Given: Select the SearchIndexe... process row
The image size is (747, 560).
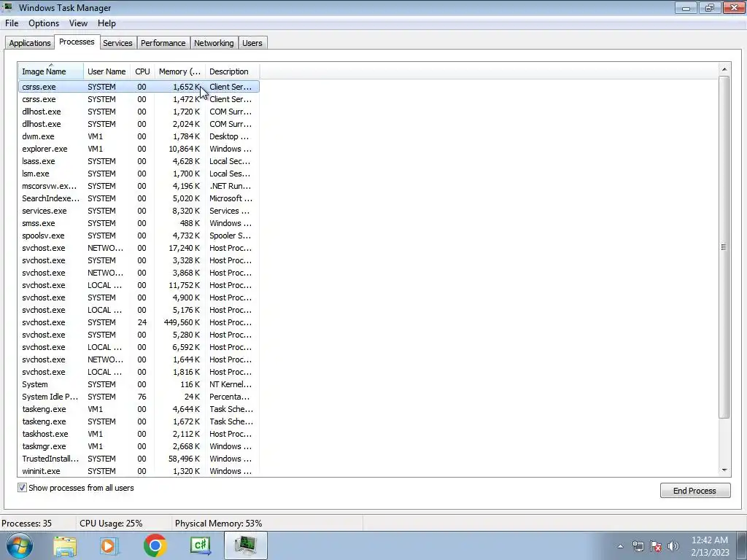Looking at the screenshot, I should tap(139, 198).
